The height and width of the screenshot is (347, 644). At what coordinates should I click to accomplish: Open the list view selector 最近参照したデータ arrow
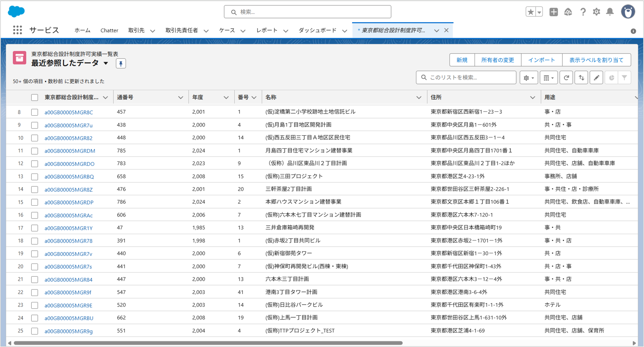pos(106,63)
